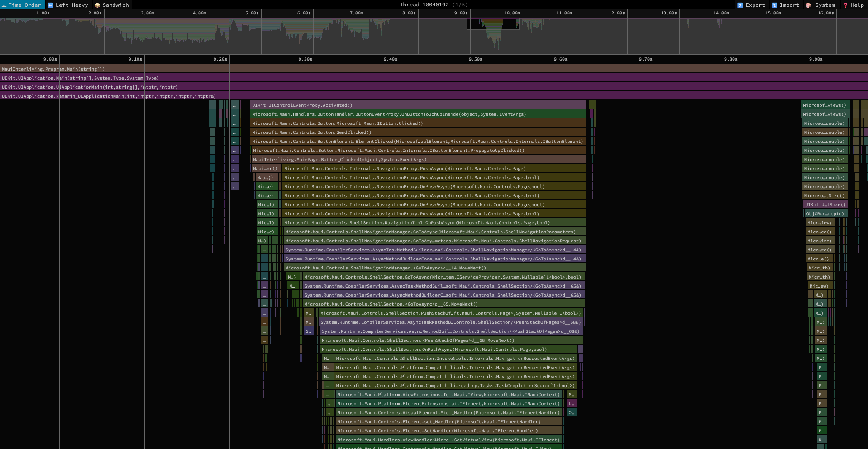Select ShellSection.GoToAsync IServiceProvider frame

click(x=444, y=277)
